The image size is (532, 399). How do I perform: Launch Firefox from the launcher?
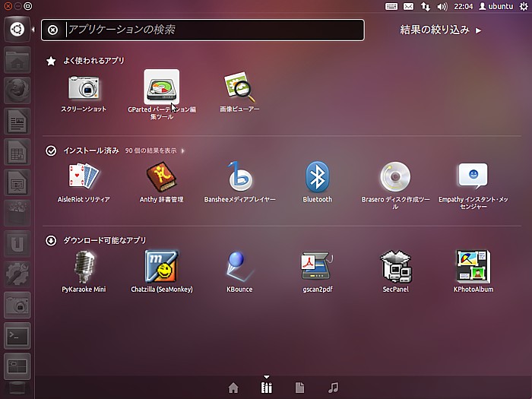(17, 90)
